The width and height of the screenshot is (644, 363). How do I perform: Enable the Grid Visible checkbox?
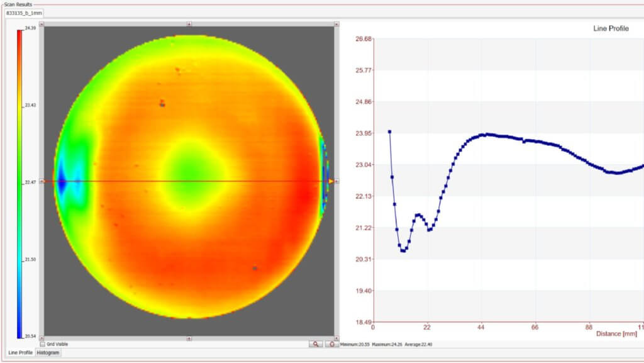(43, 344)
